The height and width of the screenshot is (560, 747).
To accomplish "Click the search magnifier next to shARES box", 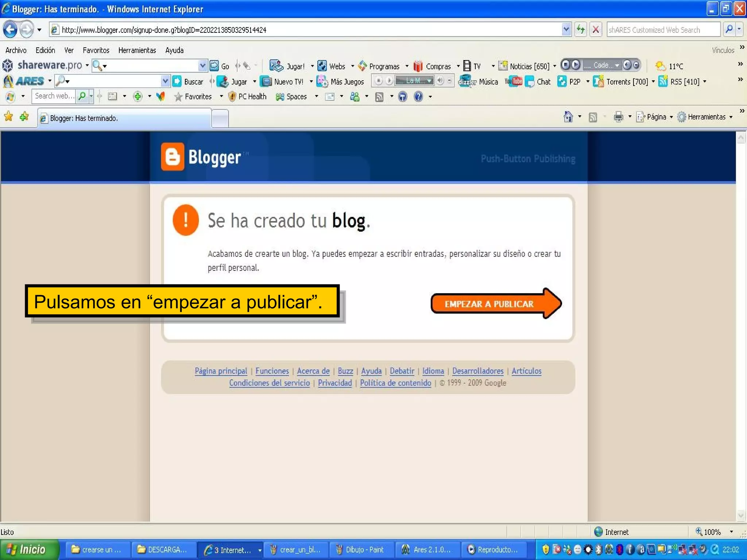I will tap(729, 30).
